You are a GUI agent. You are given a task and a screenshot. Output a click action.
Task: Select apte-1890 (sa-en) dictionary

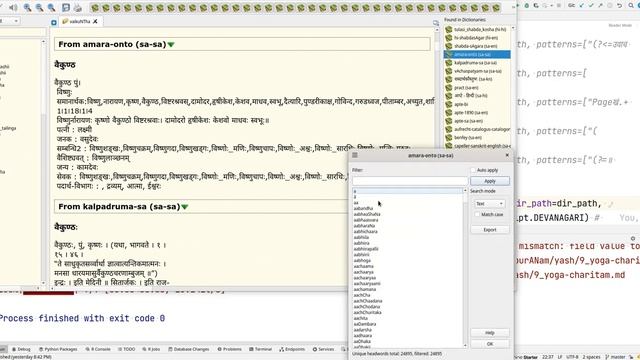click(471, 113)
